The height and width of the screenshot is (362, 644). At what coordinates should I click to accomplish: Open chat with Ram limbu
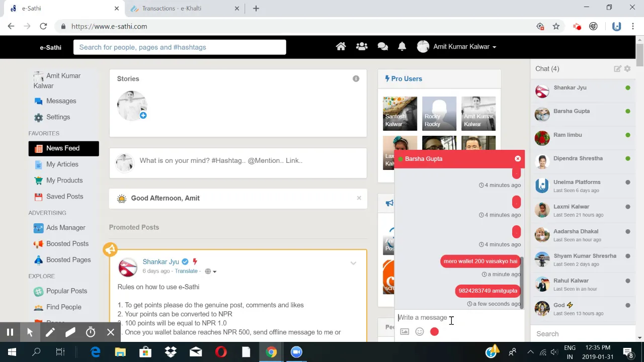click(x=583, y=138)
